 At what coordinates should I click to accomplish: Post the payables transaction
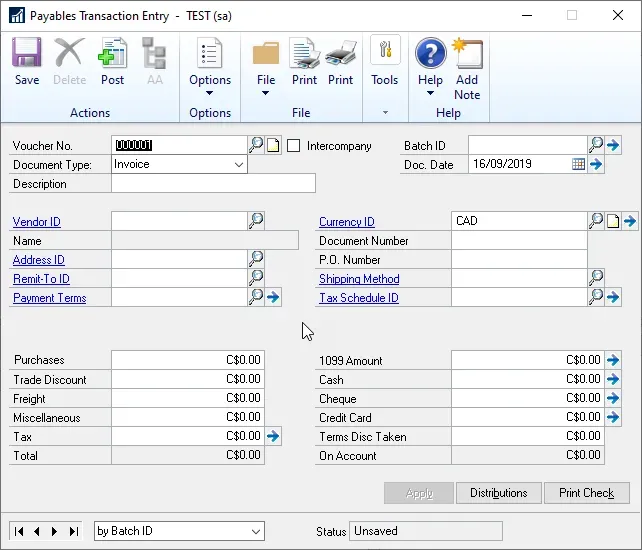point(112,61)
